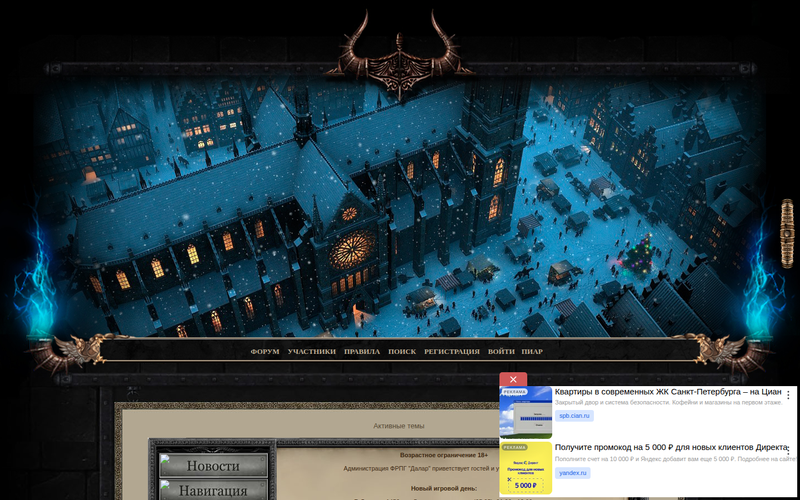Click the yellow 5000 ₽ promo ad thumbnail

point(525,468)
